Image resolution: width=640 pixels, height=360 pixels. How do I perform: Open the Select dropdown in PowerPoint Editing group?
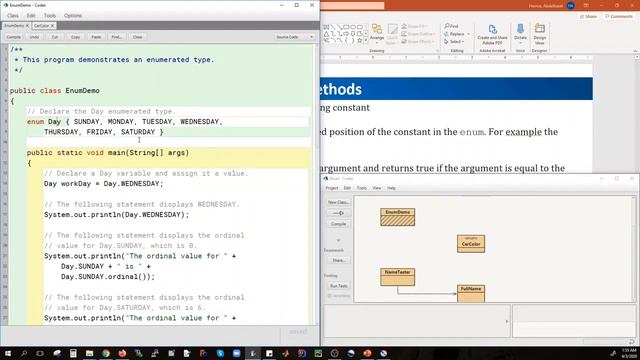(x=454, y=42)
